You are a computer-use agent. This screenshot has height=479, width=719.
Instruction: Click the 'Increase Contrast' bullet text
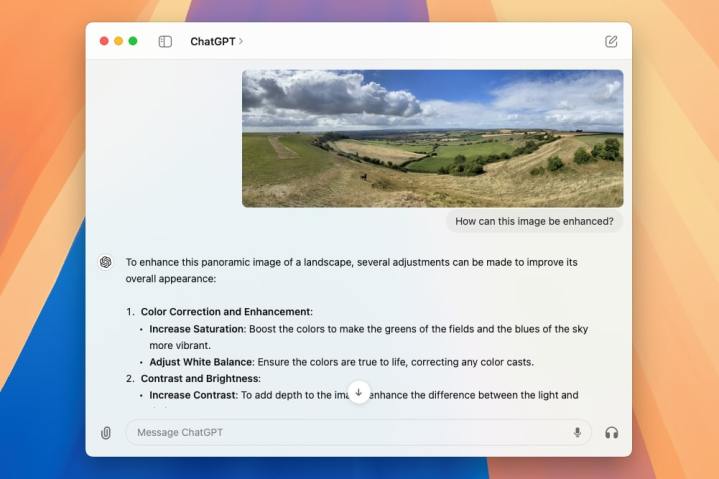192,395
